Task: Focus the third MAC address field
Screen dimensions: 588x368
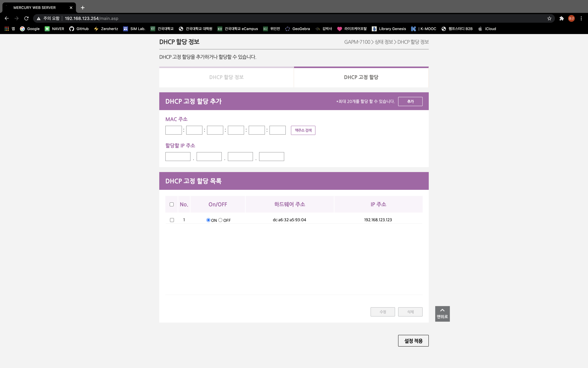Action: [215, 130]
